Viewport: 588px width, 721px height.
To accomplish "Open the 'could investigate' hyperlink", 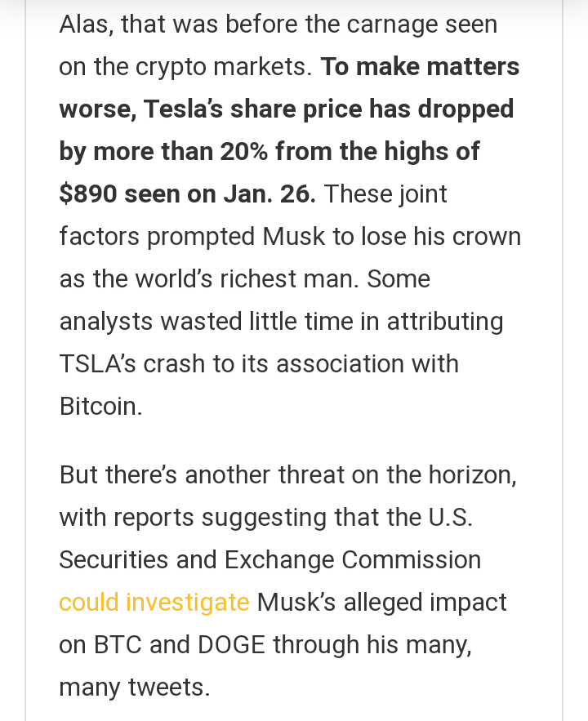I will [154, 603].
